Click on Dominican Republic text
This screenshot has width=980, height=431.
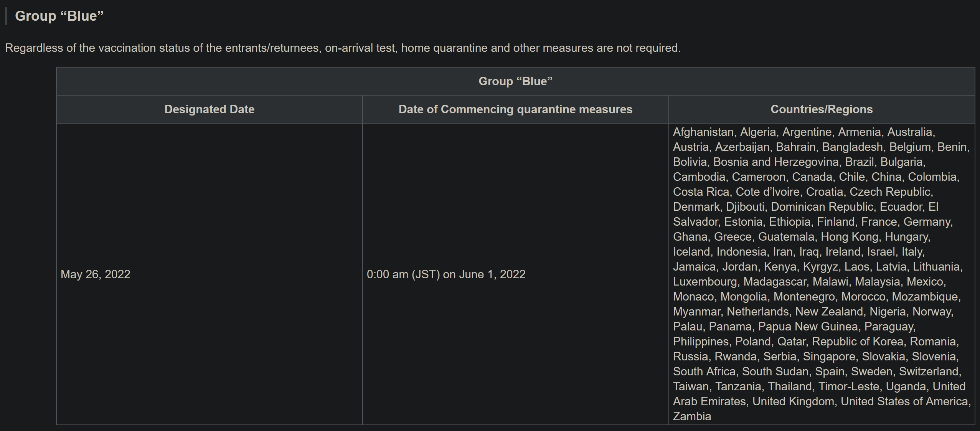(822, 207)
